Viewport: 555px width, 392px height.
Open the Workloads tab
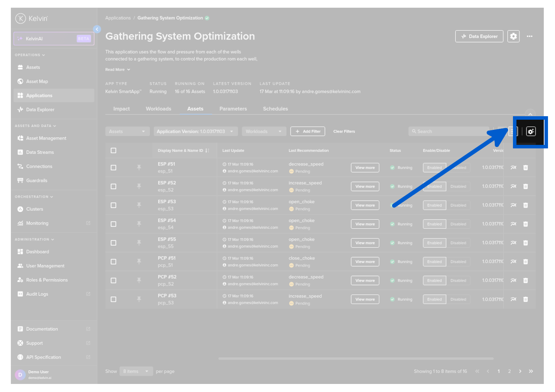pyautogui.click(x=158, y=109)
